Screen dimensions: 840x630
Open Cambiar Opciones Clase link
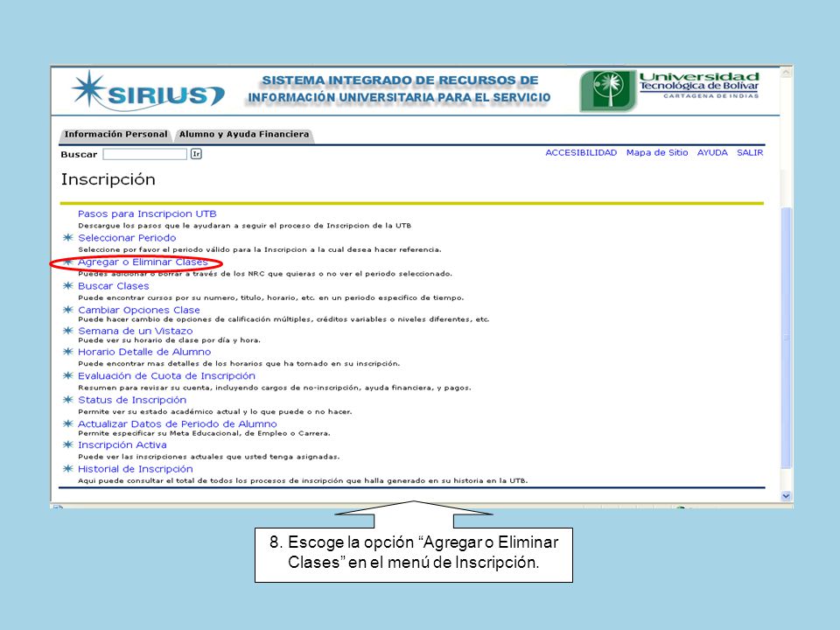pos(139,310)
